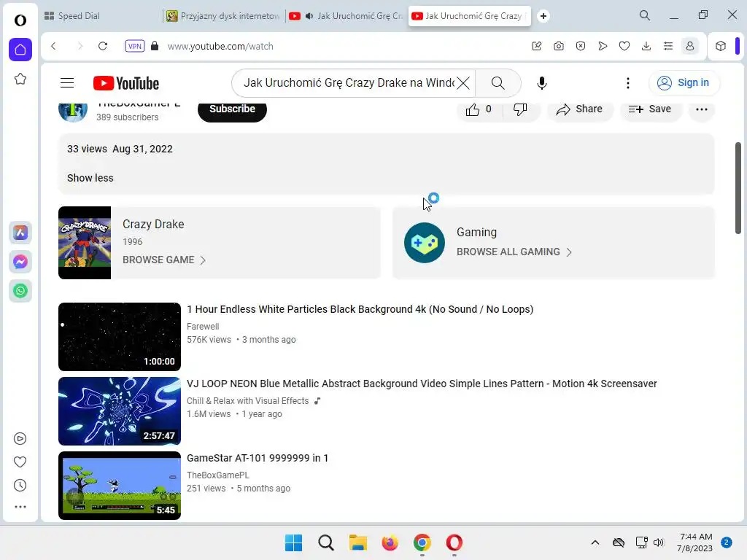This screenshot has height=560, width=747.
Task: Share the video
Action: (579, 109)
